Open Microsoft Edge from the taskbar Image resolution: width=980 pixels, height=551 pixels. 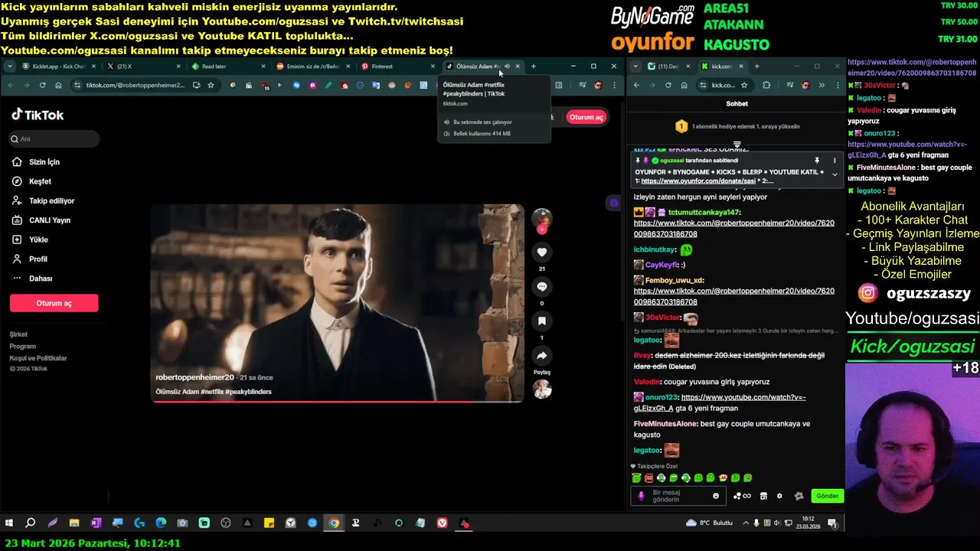pos(161,523)
